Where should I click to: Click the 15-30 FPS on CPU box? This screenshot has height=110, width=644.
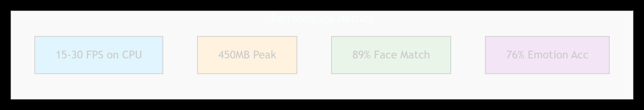point(99,55)
